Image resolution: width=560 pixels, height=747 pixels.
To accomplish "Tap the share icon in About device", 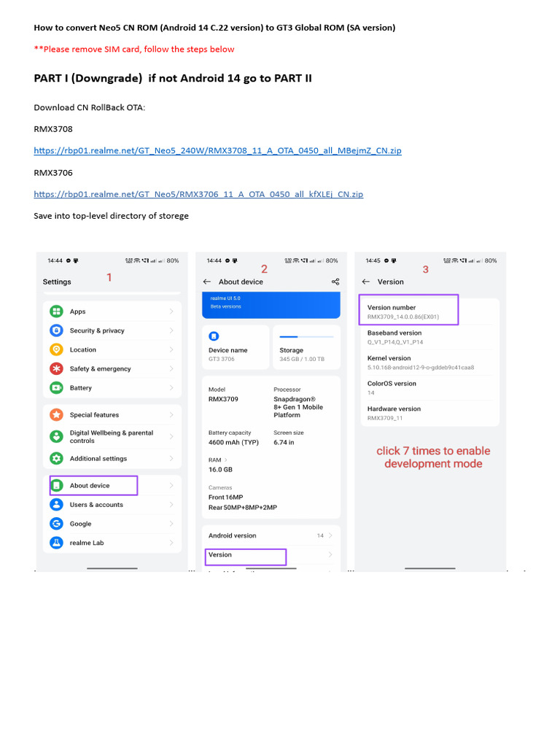I will [335, 282].
